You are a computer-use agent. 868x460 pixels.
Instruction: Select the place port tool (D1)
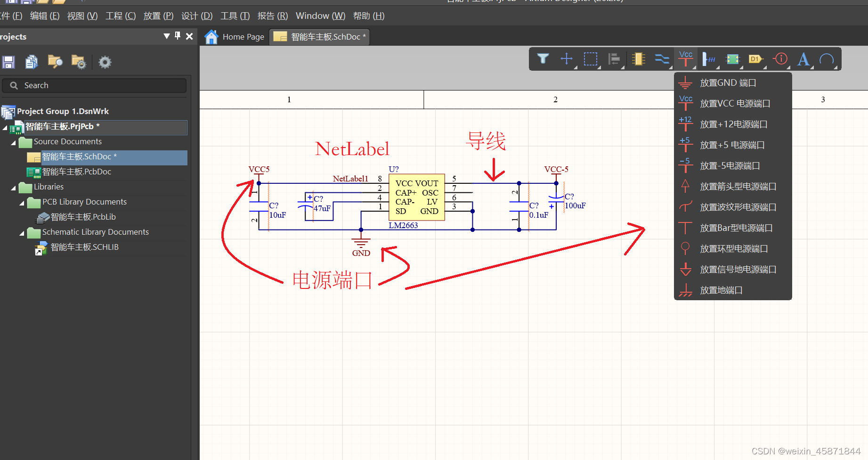click(756, 59)
